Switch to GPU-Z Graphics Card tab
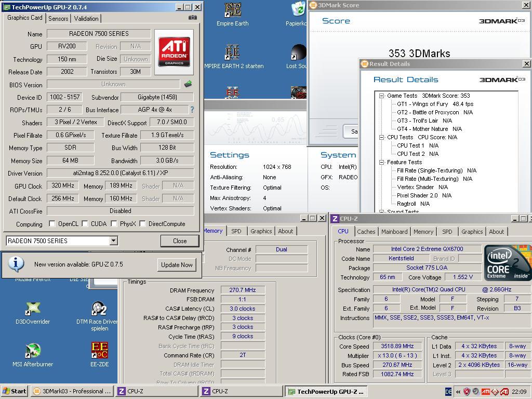 point(25,18)
